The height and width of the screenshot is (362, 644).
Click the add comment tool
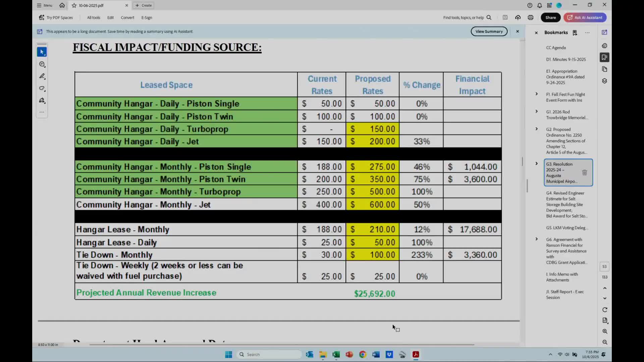click(x=42, y=64)
